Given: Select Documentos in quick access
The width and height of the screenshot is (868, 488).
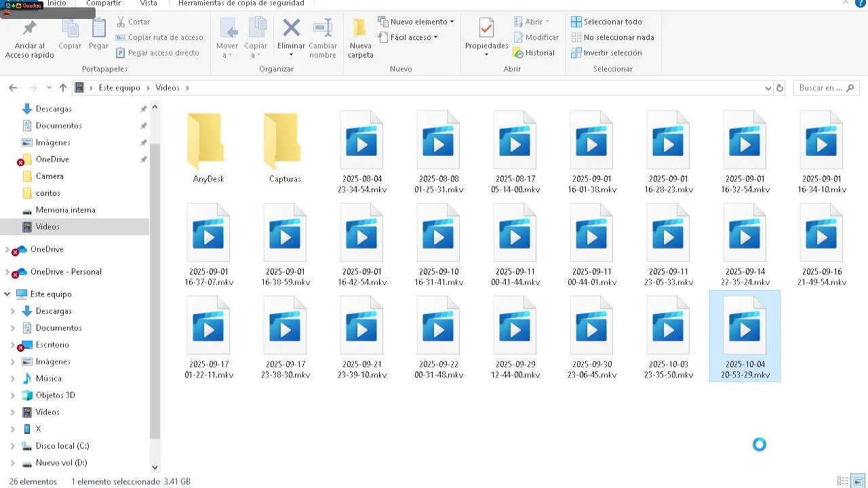Looking at the screenshot, I should click(58, 125).
